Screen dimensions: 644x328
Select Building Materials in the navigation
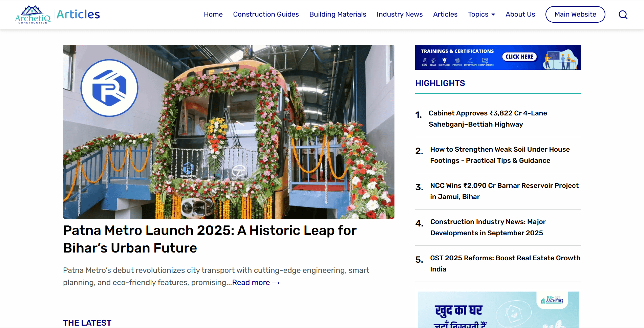[338, 14]
